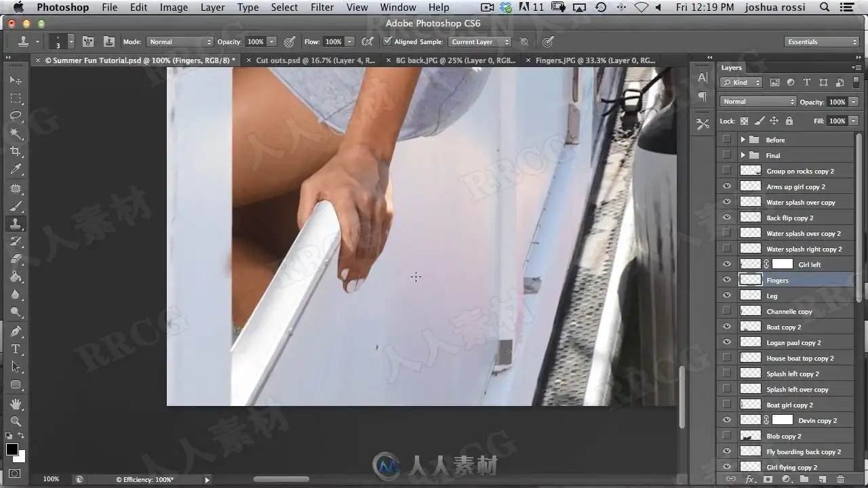Select the Horizontal Type tool
868x488 pixels.
(16, 349)
